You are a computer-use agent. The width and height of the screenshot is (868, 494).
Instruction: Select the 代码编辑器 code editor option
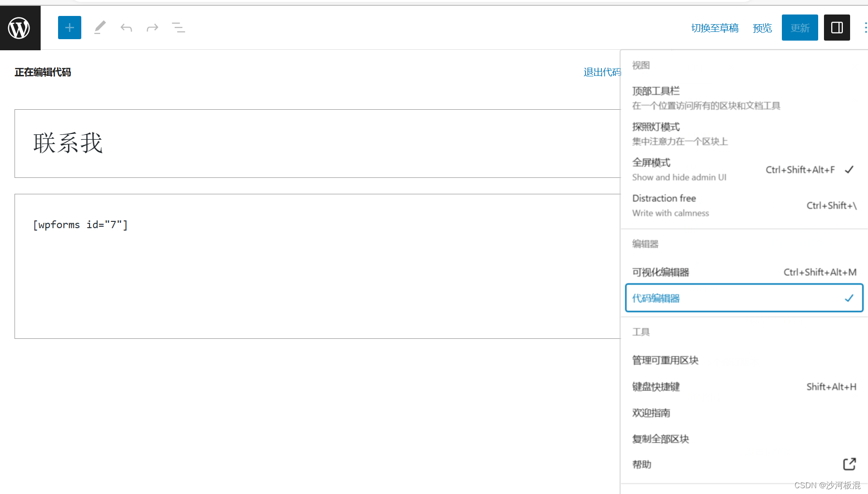coord(744,298)
